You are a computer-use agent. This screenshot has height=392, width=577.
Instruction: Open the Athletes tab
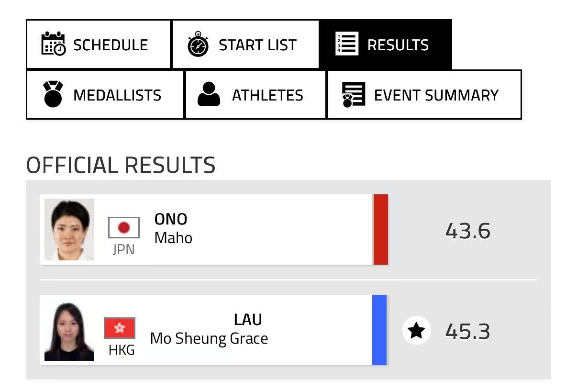pyautogui.click(x=255, y=95)
